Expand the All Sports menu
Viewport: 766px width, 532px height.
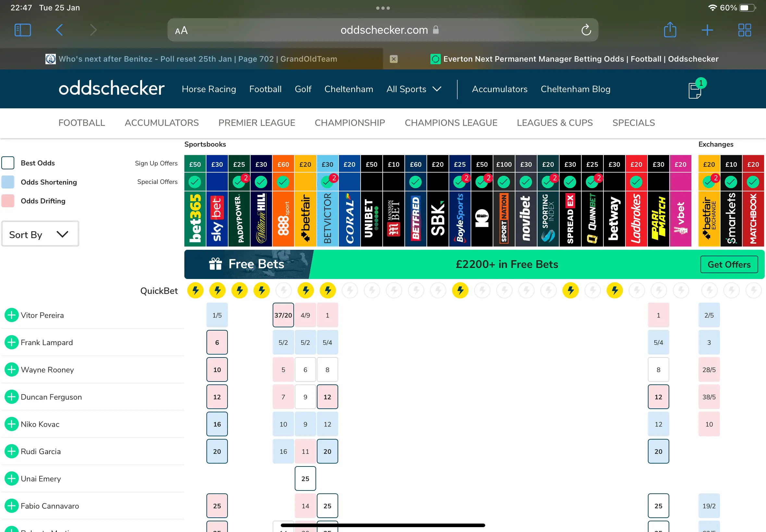[x=414, y=89]
